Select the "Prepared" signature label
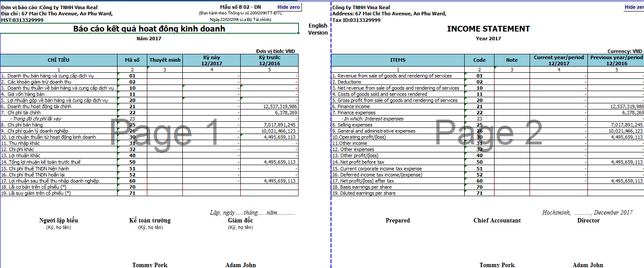The height and width of the screenshot is (268, 644). pos(398,221)
